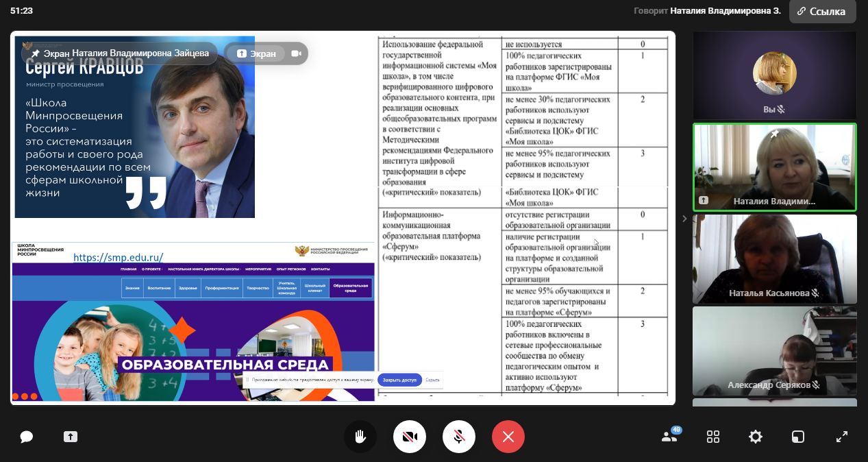Open ОПЫТ РЕГИОНОВ menu item
The image size is (868, 462).
point(291,269)
